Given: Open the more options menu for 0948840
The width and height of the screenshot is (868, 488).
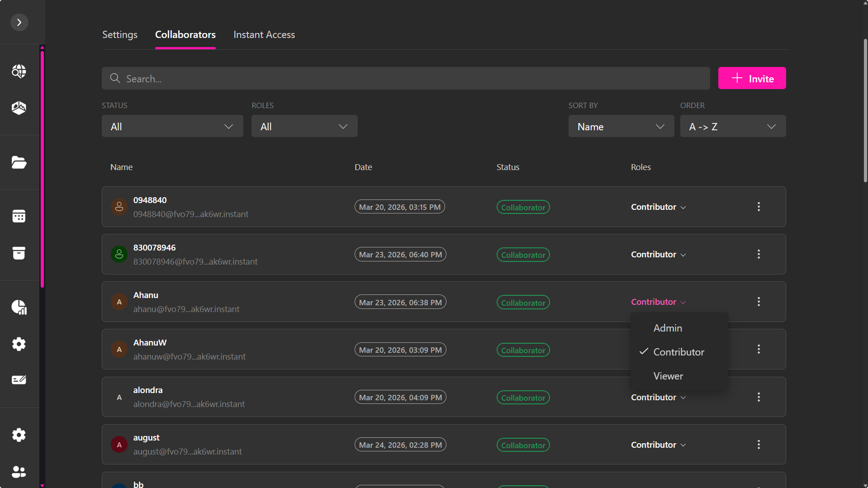Looking at the screenshot, I should point(759,207).
